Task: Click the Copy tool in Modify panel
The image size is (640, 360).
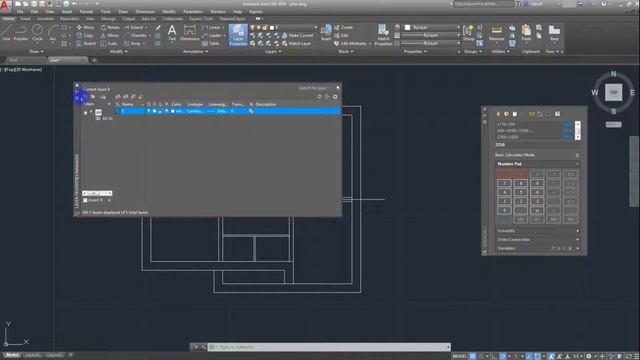Action: click(x=85, y=36)
